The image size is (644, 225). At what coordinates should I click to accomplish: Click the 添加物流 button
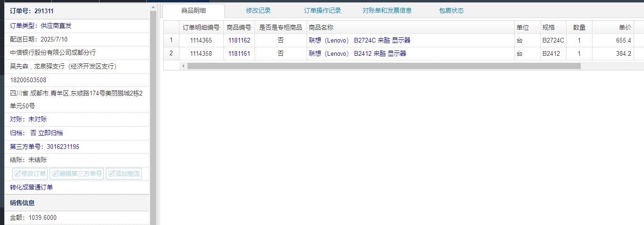pyautogui.click(x=124, y=173)
